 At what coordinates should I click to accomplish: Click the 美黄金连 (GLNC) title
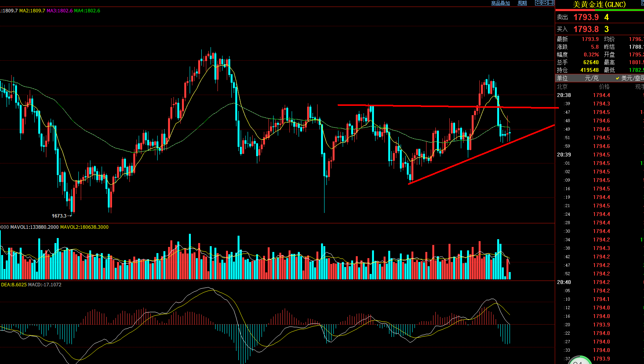599,5
